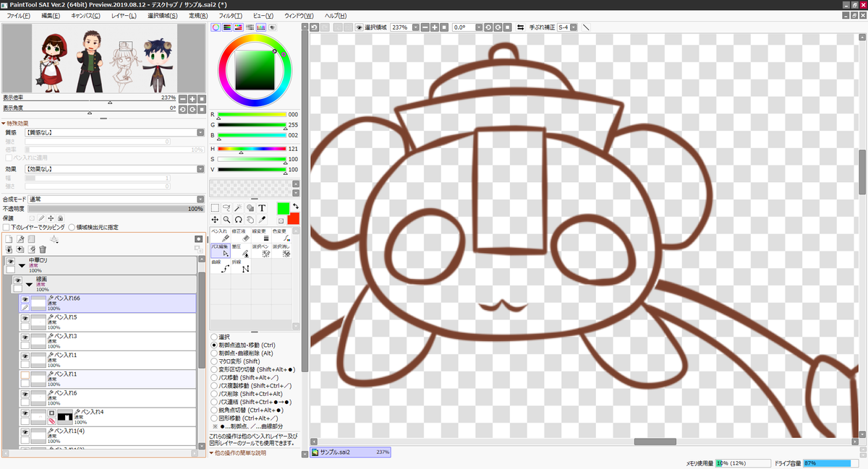The width and height of the screenshot is (868, 469).
Task: Select the Text (T) tool
Action: (x=262, y=208)
